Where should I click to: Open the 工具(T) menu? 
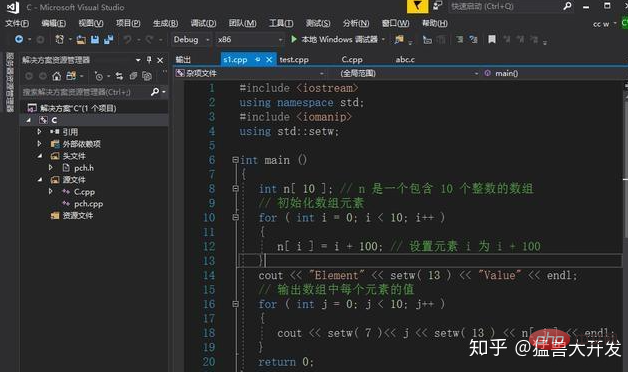pyautogui.click(x=281, y=23)
